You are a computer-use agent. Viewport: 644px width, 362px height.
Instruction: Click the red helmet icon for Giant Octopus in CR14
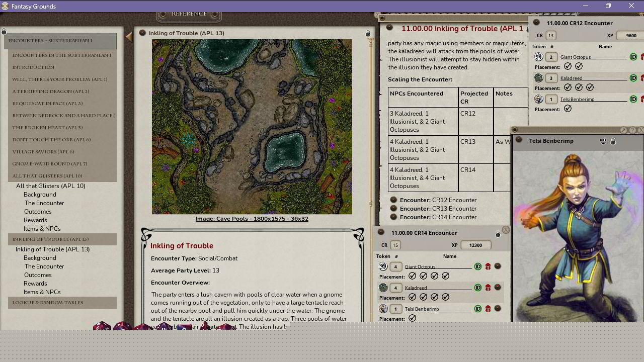tap(488, 266)
